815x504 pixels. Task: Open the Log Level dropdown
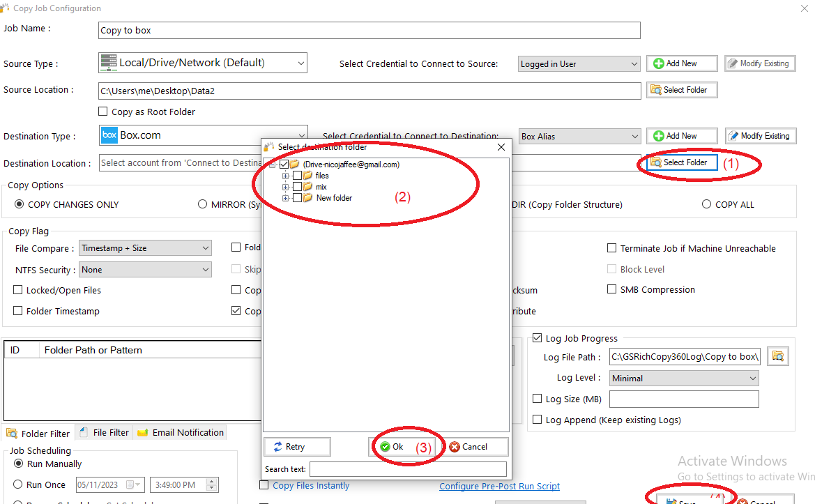(684, 378)
